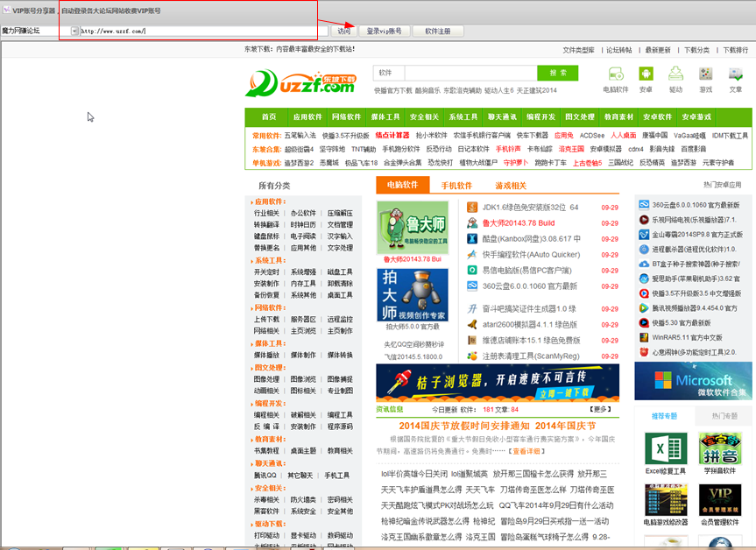Select the 电脑软件 tab
756x550 pixels.
click(403, 185)
